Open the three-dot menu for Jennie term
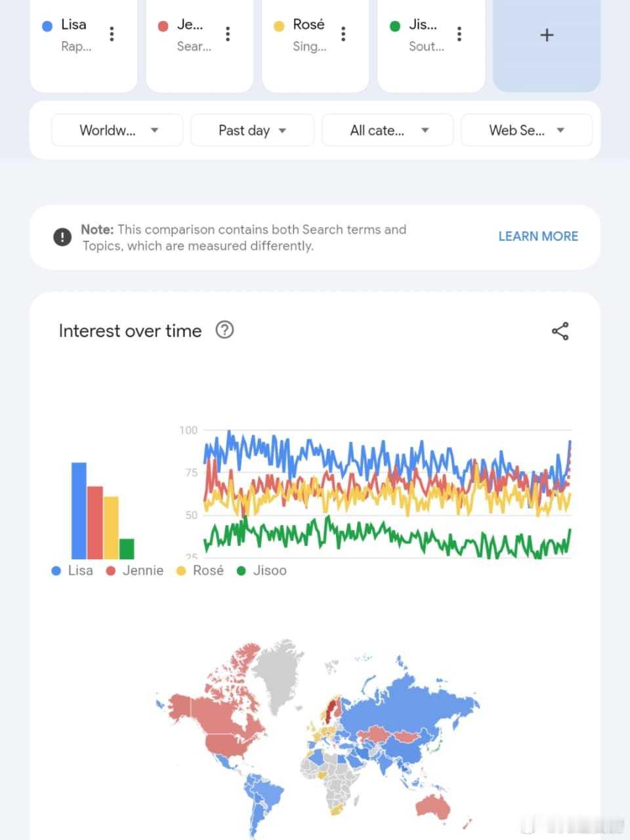630x840 pixels. pyautogui.click(x=228, y=34)
